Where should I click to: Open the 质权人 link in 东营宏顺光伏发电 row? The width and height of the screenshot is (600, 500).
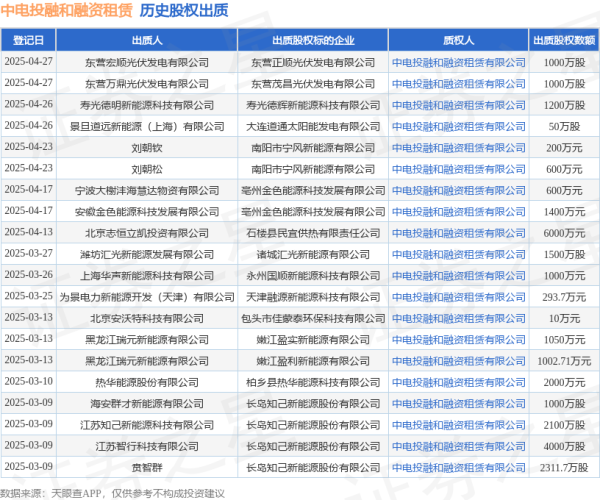458,61
